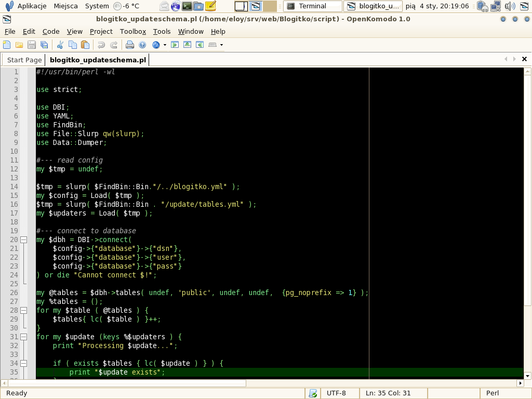
Task: Click the horizontal scrollbar right arrow
Action: [520, 383]
